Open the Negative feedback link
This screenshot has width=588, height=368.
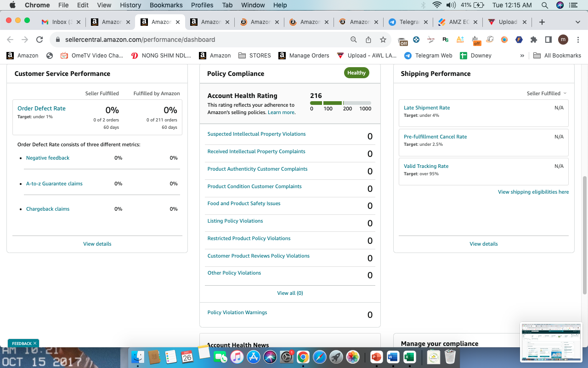[48, 158]
